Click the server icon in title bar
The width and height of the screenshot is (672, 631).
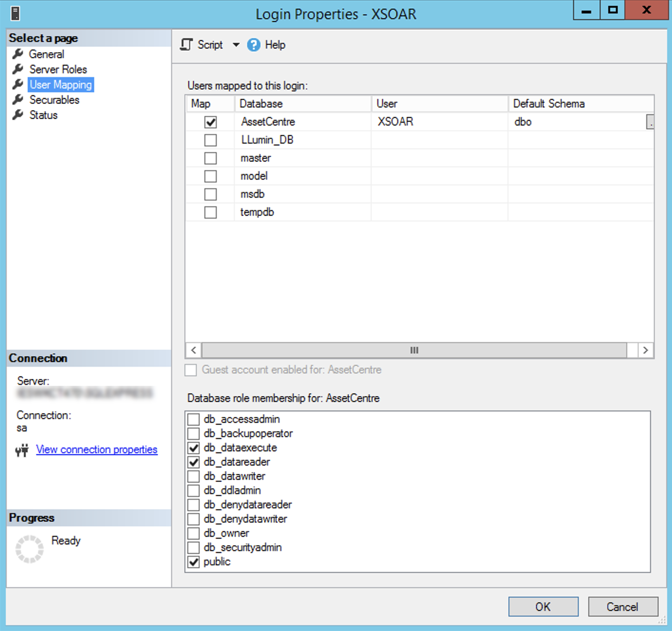[15, 13]
